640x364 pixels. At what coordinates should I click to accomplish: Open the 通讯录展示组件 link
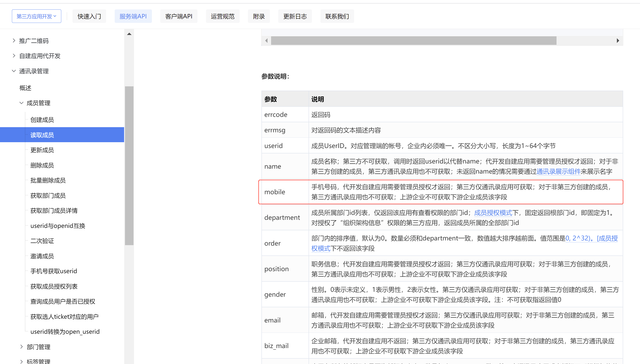pos(558,172)
